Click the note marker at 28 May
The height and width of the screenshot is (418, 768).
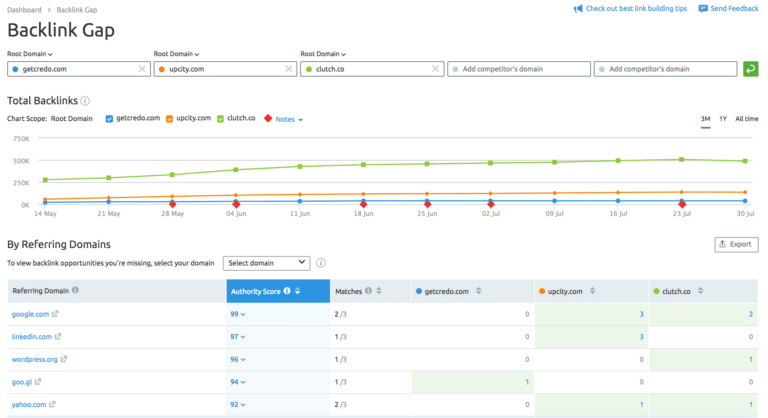tap(172, 204)
